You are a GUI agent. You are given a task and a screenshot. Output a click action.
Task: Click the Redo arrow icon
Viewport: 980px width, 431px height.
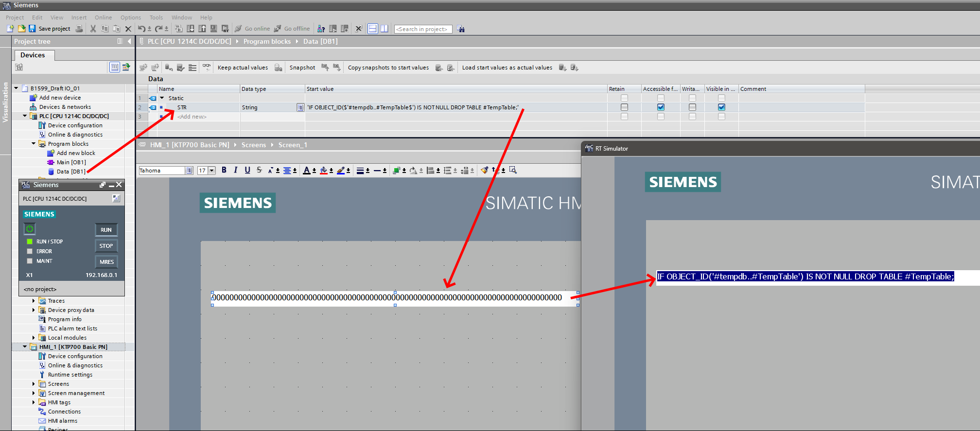[158, 29]
